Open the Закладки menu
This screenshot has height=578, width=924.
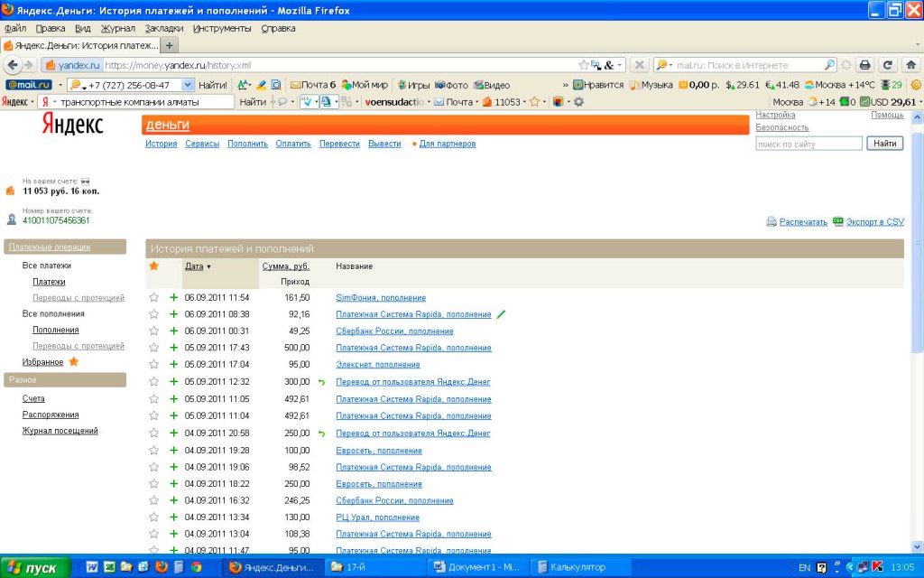coord(163,28)
